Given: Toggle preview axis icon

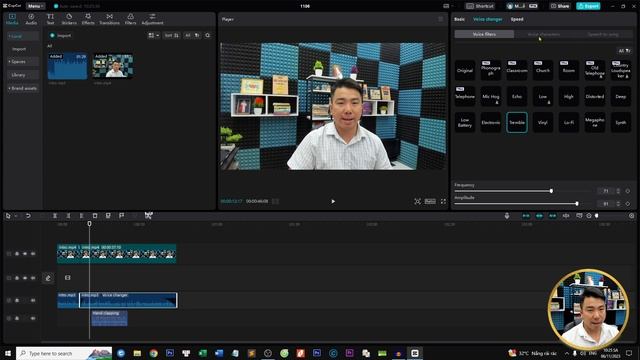Looking at the screenshot, I should tap(566, 216).
